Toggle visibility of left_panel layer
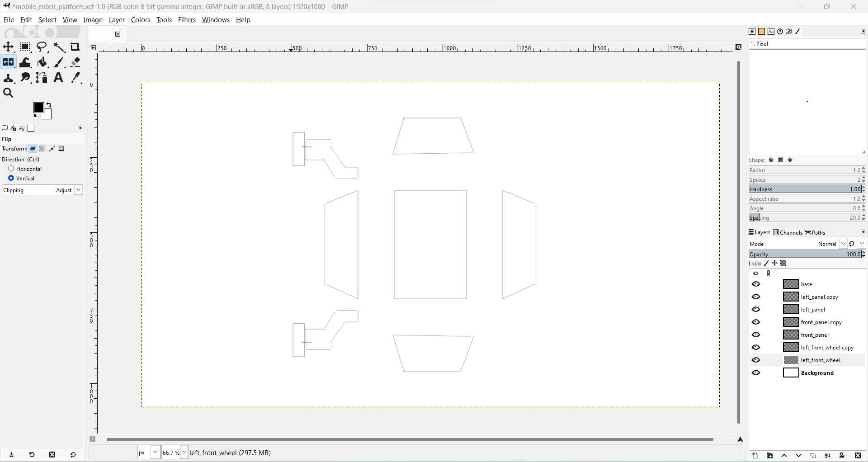This screenshot has height=462, width=868. (x=756, y=310)
